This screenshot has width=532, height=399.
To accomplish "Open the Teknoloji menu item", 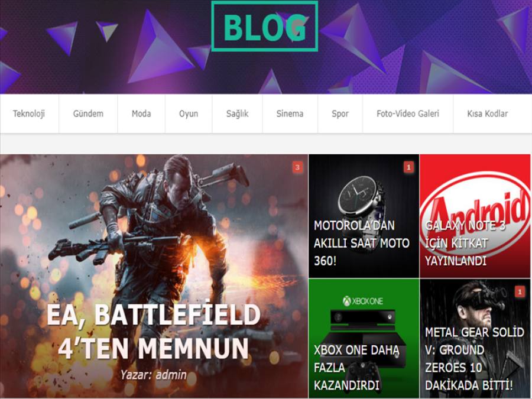I will click(x=29, y=113).
